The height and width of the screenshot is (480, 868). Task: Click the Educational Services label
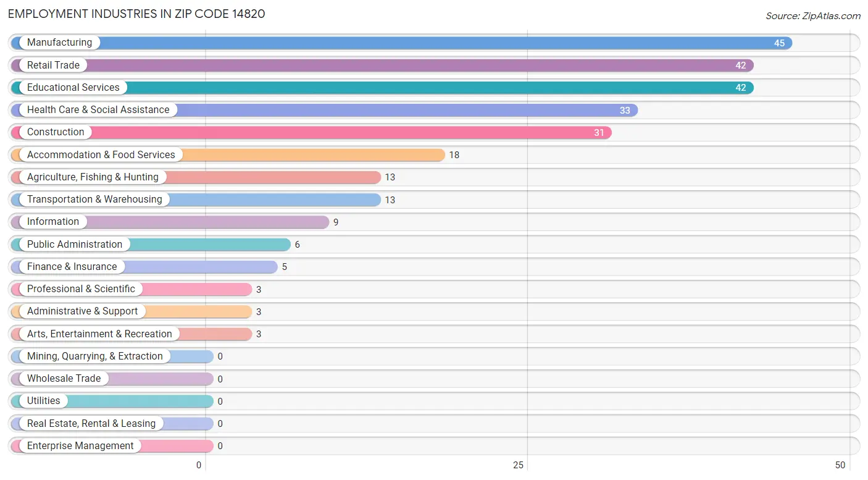73,87
